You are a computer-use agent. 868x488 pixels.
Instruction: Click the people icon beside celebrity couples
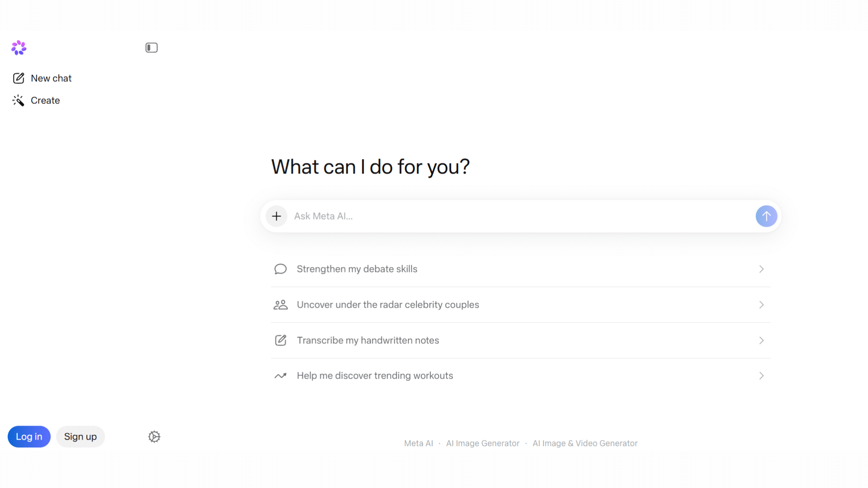pyautogui.click(x=280, y=305)
